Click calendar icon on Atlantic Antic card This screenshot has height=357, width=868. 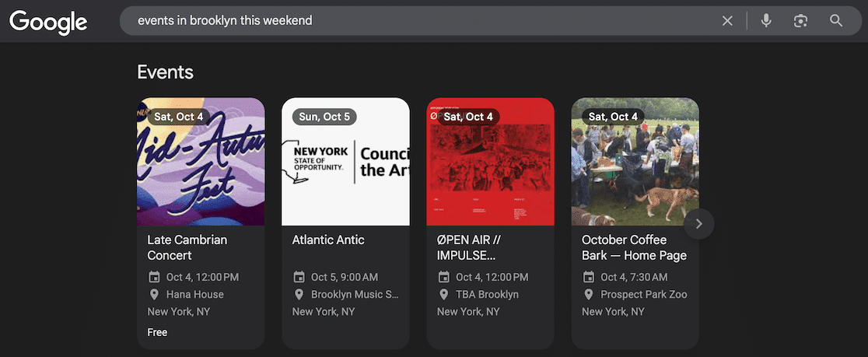point(299,277)
